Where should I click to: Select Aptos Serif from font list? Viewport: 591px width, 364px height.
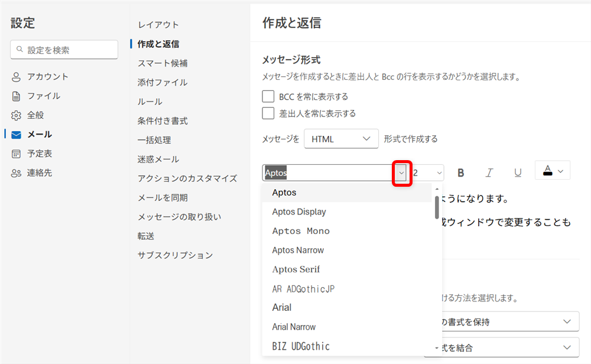pos(295,269)
